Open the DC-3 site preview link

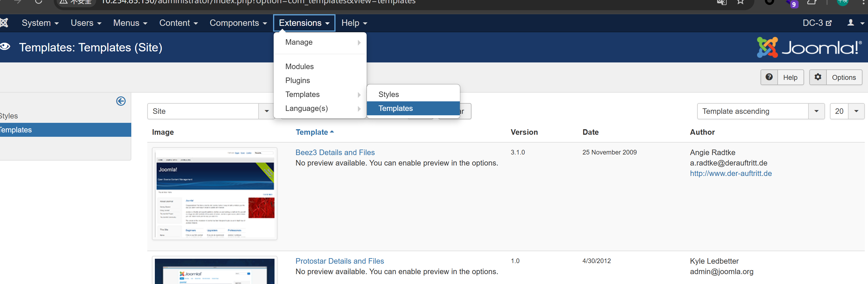[x=817, y=23]
